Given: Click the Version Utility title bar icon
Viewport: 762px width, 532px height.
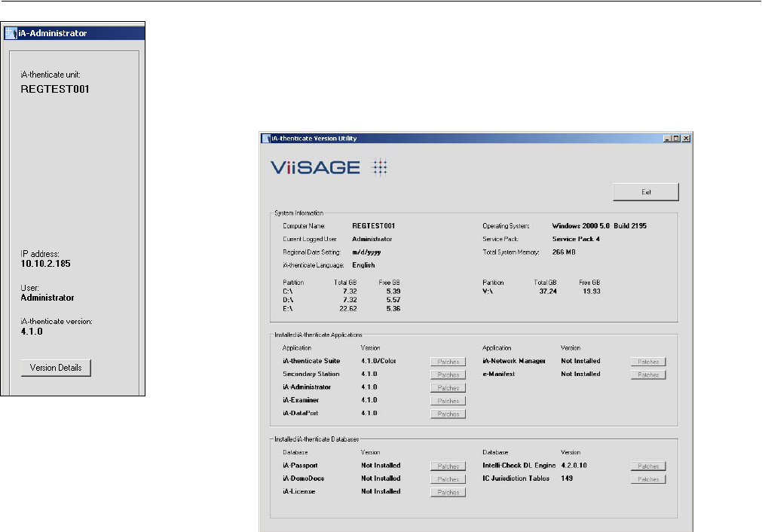Looking at the screenshot, I should pos(266,139).
